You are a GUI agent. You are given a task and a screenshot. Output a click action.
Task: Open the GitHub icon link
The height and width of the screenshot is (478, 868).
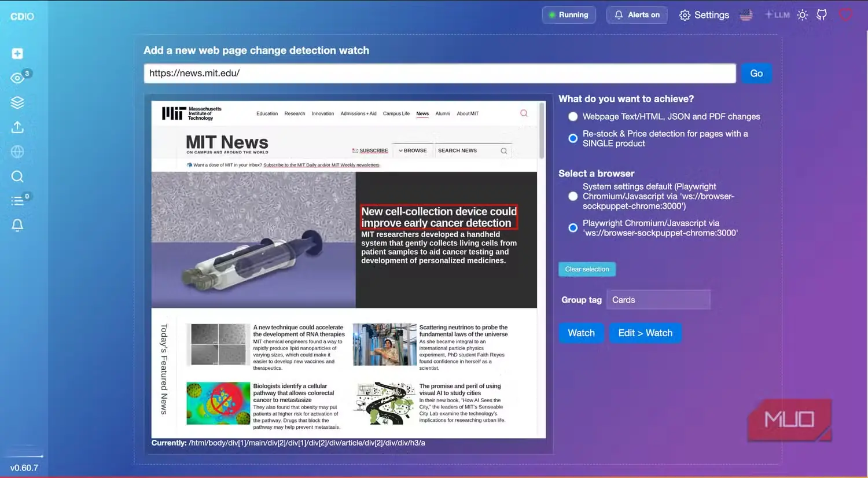822,15
